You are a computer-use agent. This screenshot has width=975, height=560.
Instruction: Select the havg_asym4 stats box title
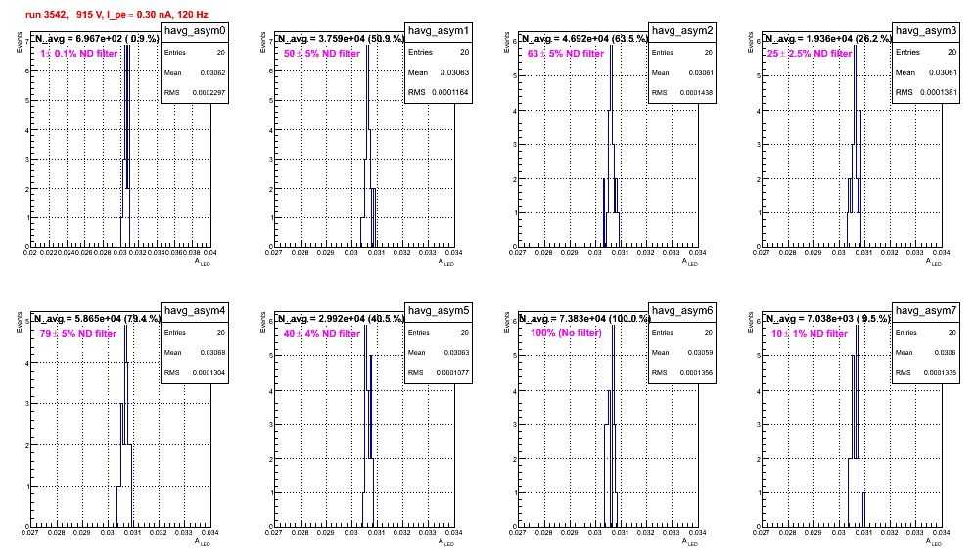(x=195, y=310)
